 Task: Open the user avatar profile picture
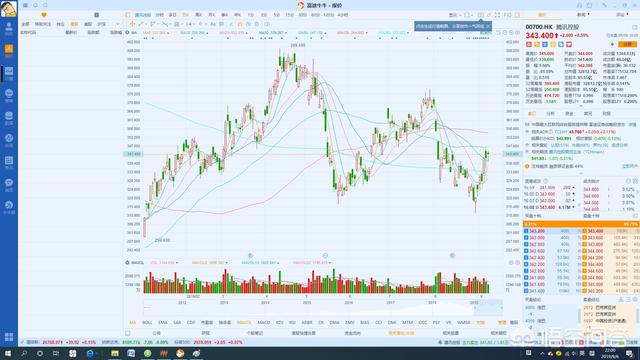[9, 9]
